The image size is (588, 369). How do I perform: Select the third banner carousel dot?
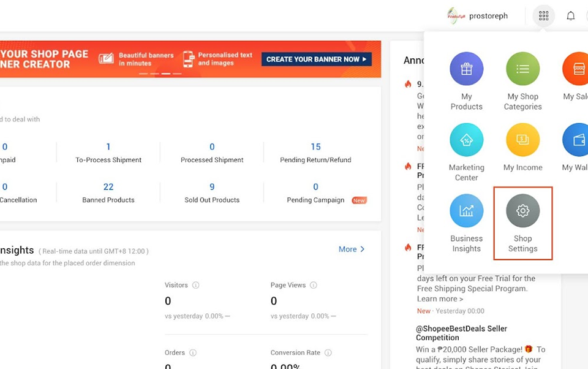[167, 73]
